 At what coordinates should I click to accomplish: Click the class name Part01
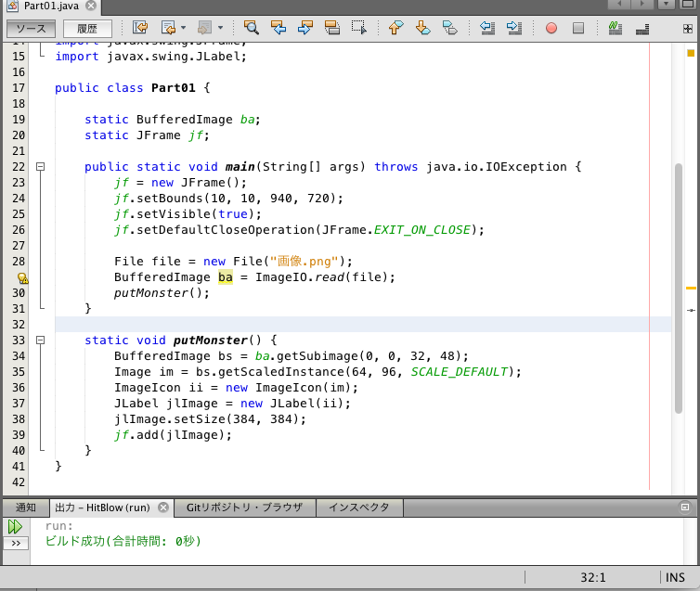point(174,88)
